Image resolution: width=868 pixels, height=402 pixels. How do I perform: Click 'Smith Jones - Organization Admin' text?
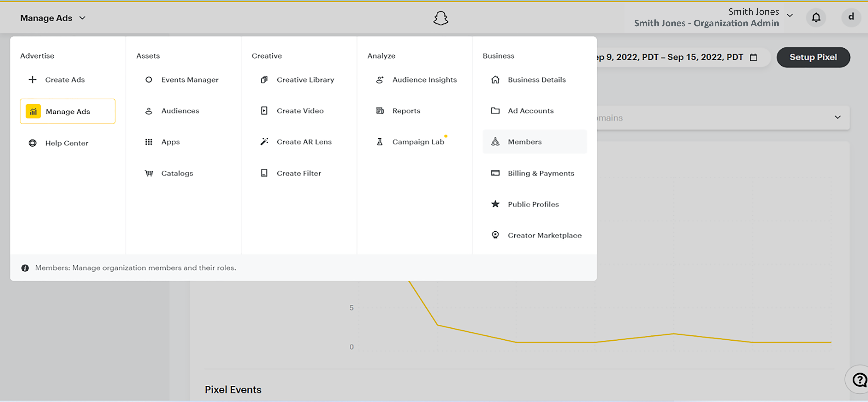click(706, 23)
